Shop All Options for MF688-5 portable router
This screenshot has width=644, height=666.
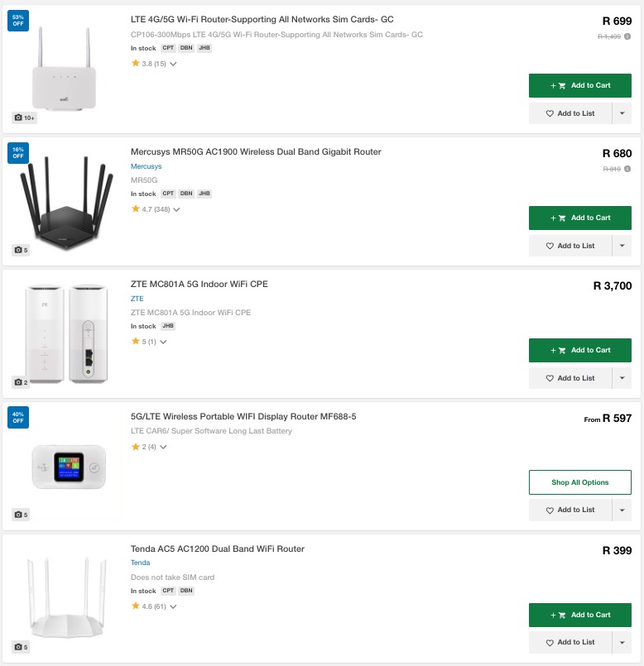(579, 482)
